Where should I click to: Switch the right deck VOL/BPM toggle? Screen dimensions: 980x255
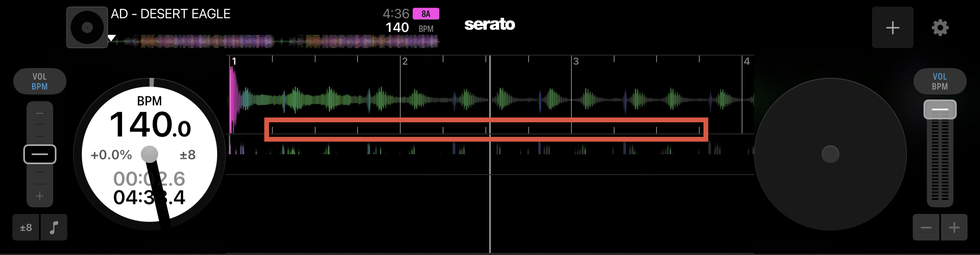point(940,81)
